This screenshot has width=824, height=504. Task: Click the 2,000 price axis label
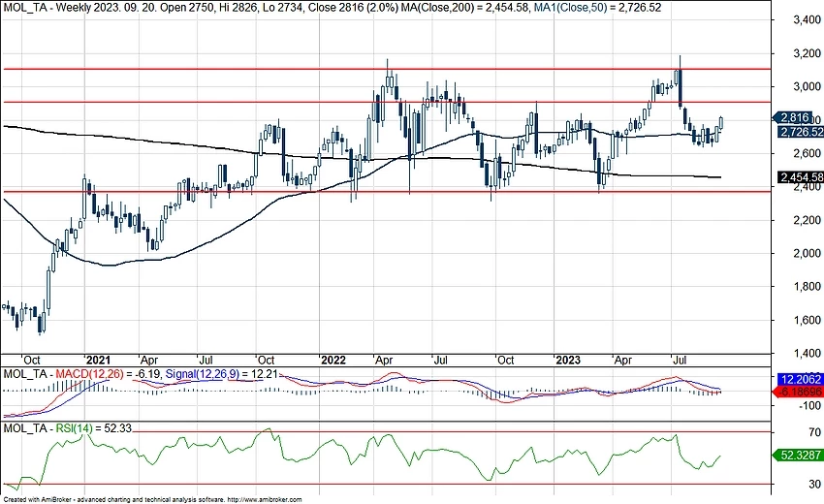point(807,253)
